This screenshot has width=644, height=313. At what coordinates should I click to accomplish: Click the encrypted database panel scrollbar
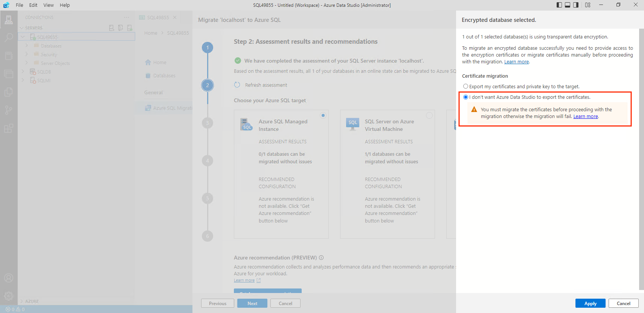pos(641,158)
